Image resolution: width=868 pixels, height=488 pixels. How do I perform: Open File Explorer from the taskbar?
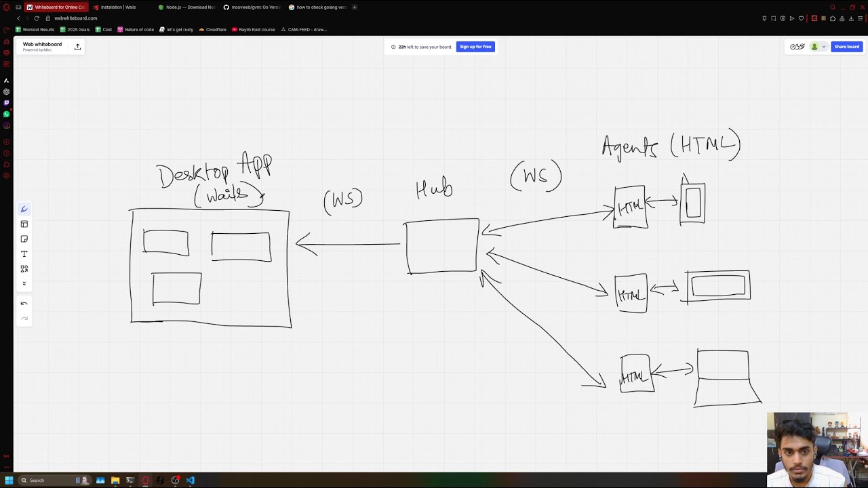point(115,480)
